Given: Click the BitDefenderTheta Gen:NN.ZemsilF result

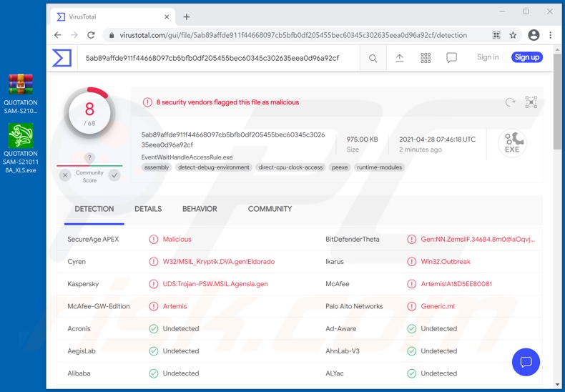Looking at the screenshot, I should tap(478, 239).
